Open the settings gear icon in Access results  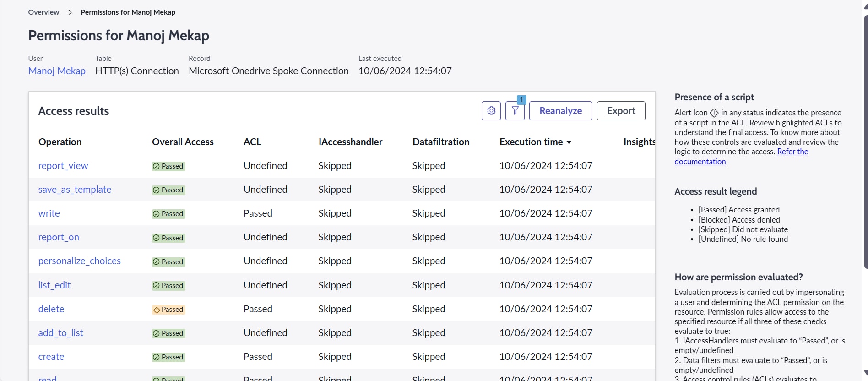click(x=491, y=111)
